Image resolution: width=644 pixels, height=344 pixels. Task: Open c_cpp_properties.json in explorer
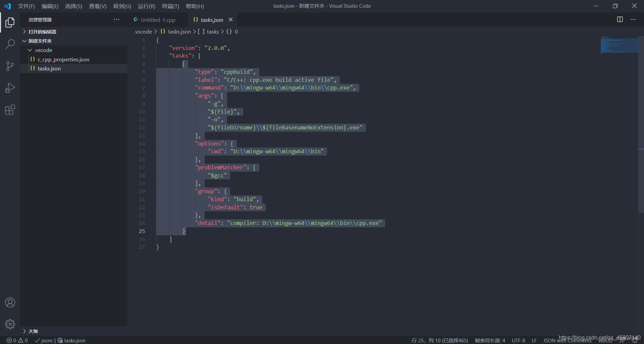pyautogui.click(x=74, y=59)
